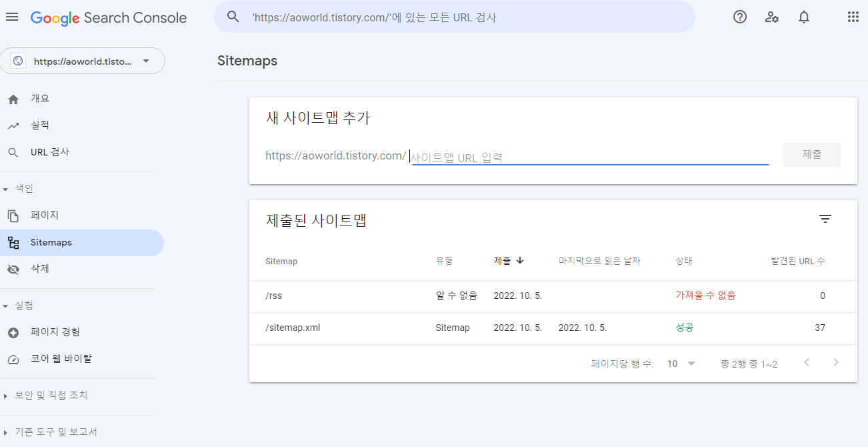Sort by the 유형 column header
This screenshot has height=447, width=868.
pos(444,261)
